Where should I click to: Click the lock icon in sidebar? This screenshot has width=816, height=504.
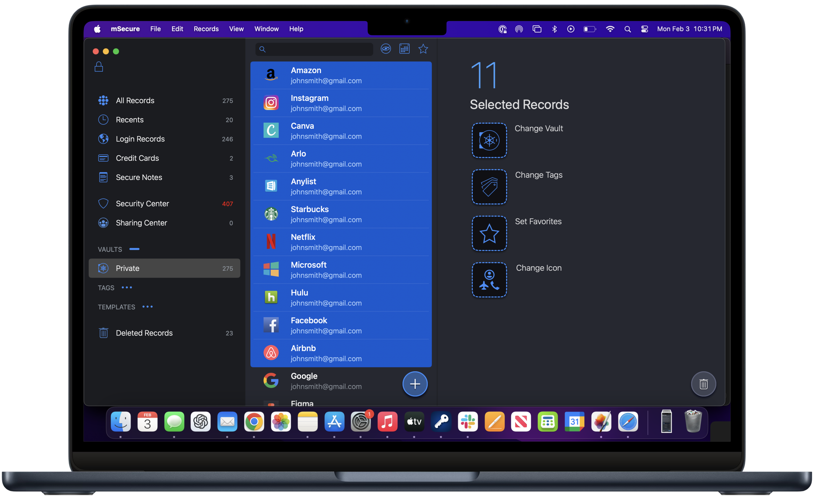pyautogui.click(x=99, y=67)
